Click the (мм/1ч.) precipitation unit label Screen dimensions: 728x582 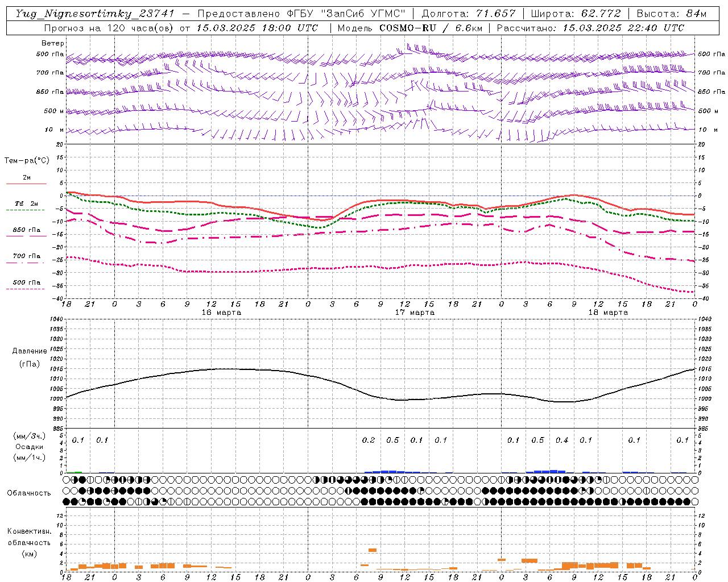[29, 458]
